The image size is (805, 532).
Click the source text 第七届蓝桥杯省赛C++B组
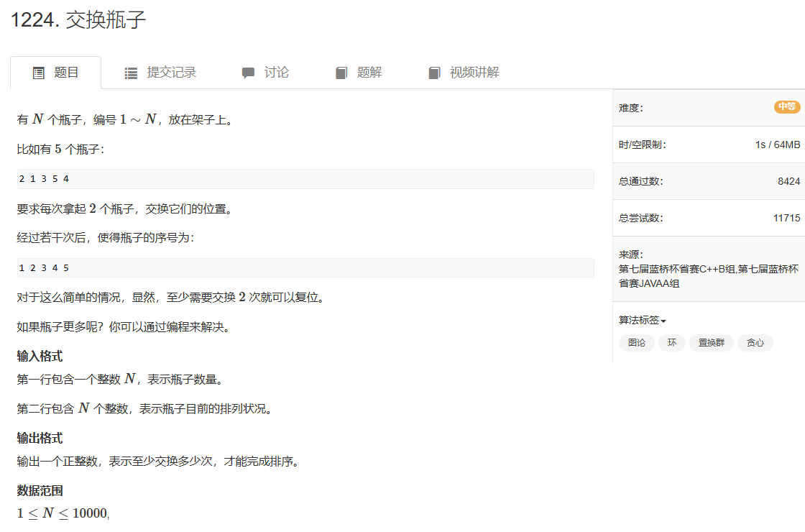[678, 269]
